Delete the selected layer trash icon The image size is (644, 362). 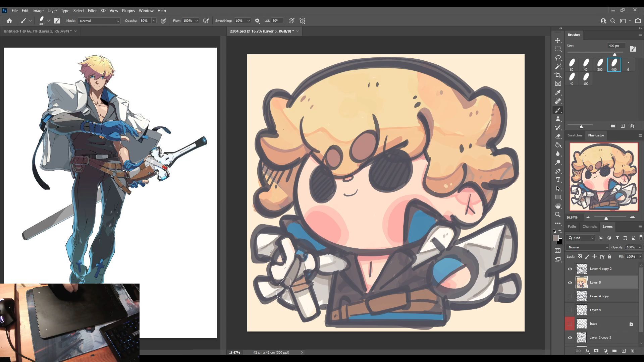coord(632,351)
